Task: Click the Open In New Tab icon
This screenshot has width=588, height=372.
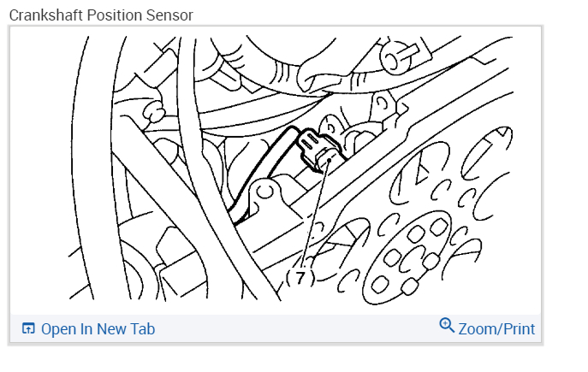Action: coord(28,329)
